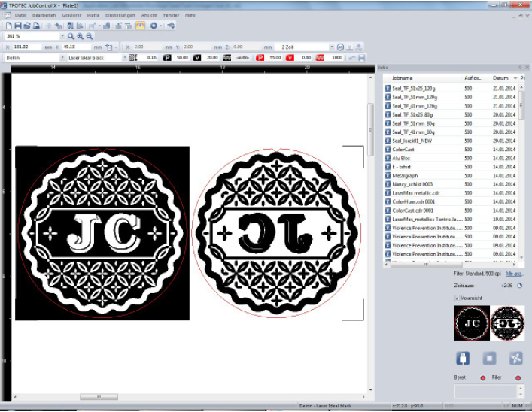
Task: Click the job preview thumbnail
Action: (490, 322)
